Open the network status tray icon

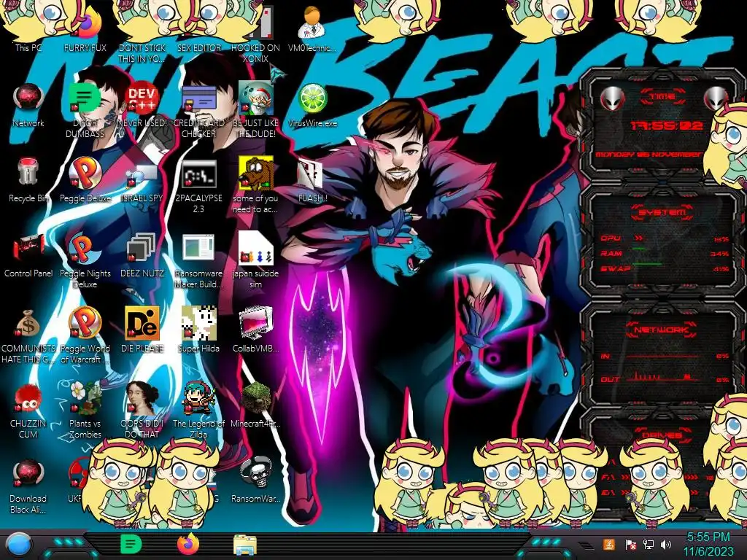649,544
